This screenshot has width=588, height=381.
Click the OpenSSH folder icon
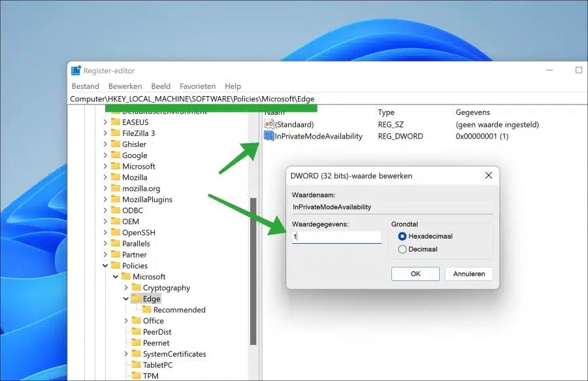point(116,232)
